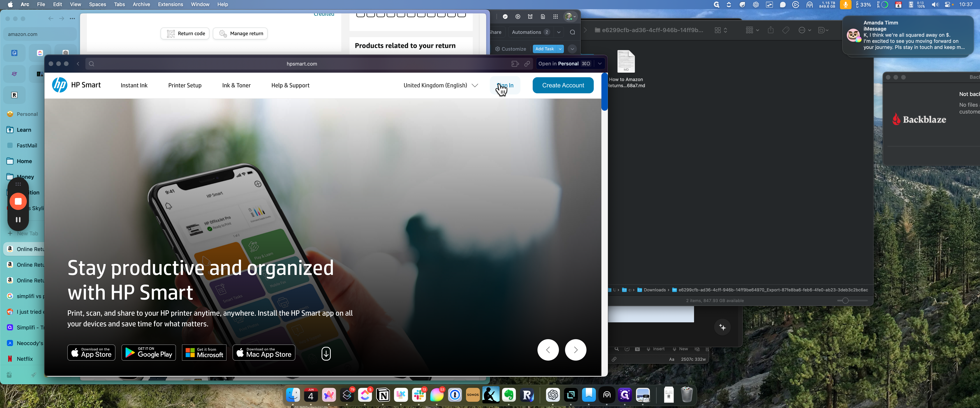Open the Printer Setup menu item
Viewport: 980px width, 408px height.
point(185,85)
